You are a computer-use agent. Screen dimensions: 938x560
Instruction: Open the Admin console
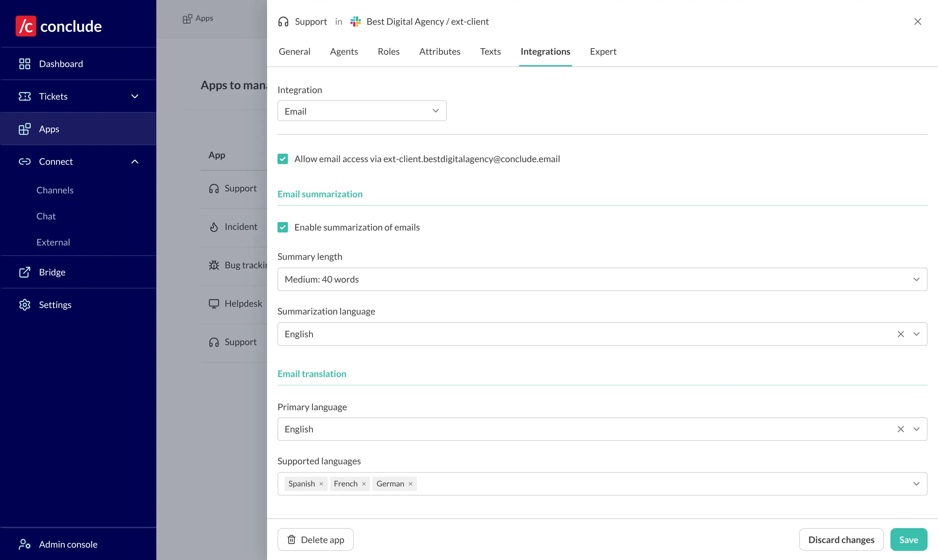(78, 544)
